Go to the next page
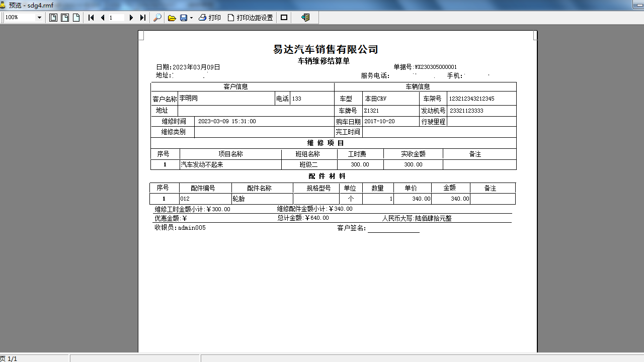The image size is (644, 362). pyautogui.click(x=131, y=18)
